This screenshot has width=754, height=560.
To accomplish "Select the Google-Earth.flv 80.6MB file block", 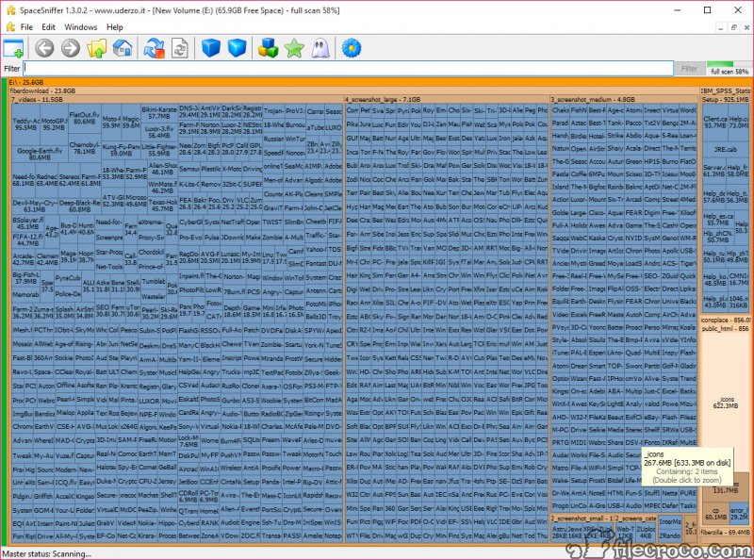I will [40, 154].
